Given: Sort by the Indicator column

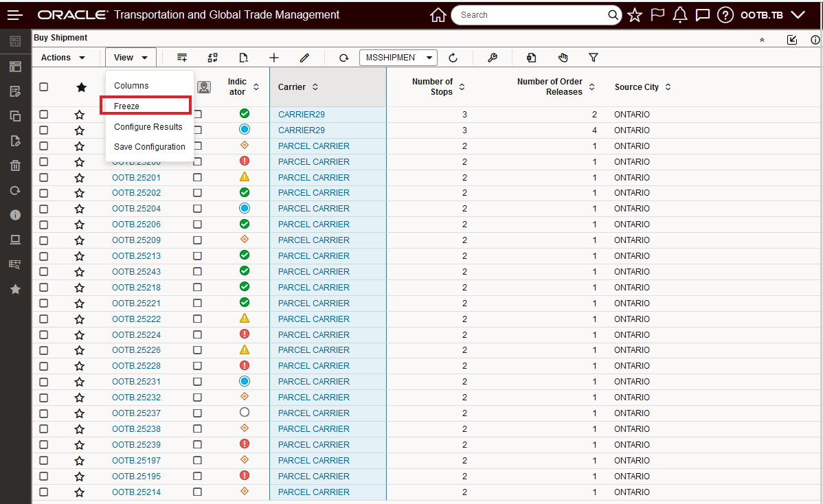Looking at the screenshot, I should coord(256,87).
